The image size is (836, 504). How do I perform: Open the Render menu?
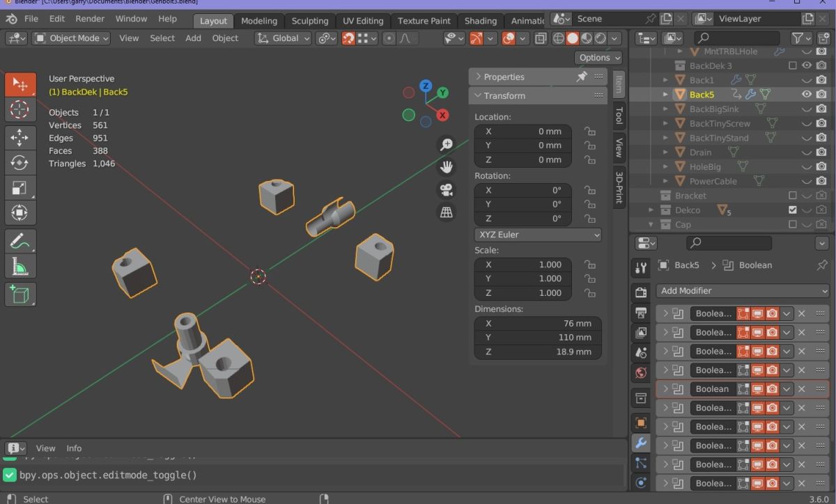point(90,19)
